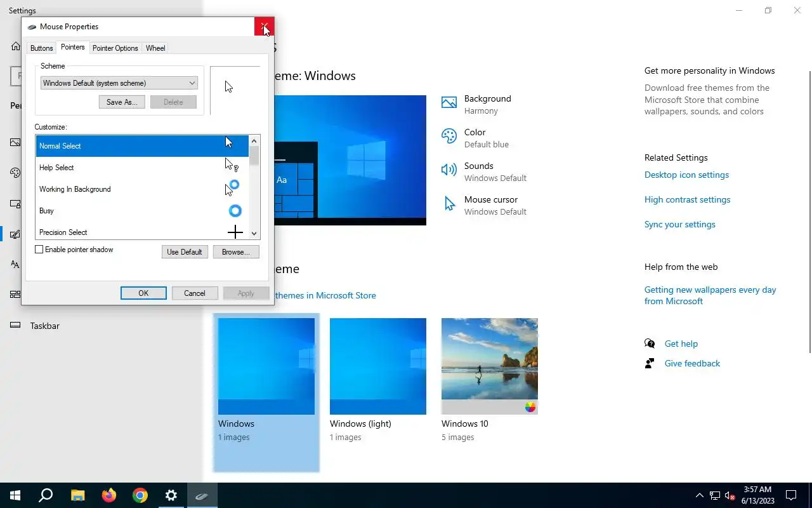This screenshot has height=508, width=812.
Task: Click the Give feedback link
Action: [x=692, y=363]
